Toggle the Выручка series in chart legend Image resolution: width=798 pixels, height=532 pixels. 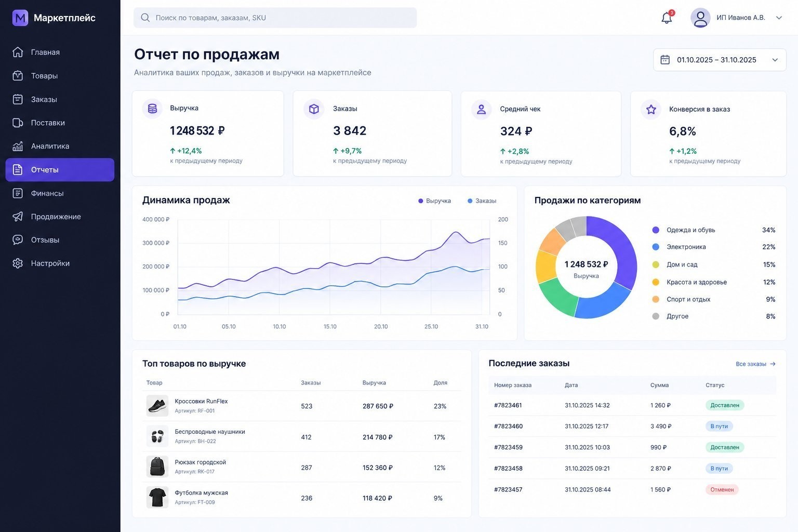tap(434, 201)
